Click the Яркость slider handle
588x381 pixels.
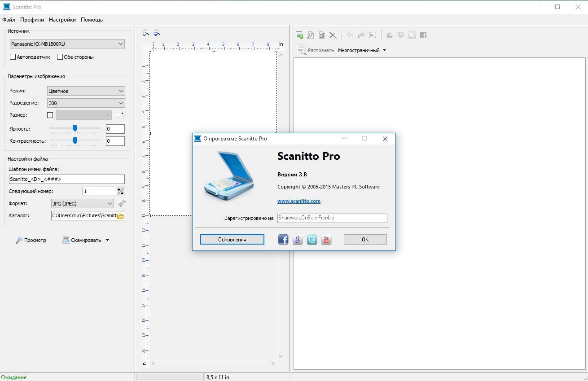pyautogui.click(x=75, y=128)
